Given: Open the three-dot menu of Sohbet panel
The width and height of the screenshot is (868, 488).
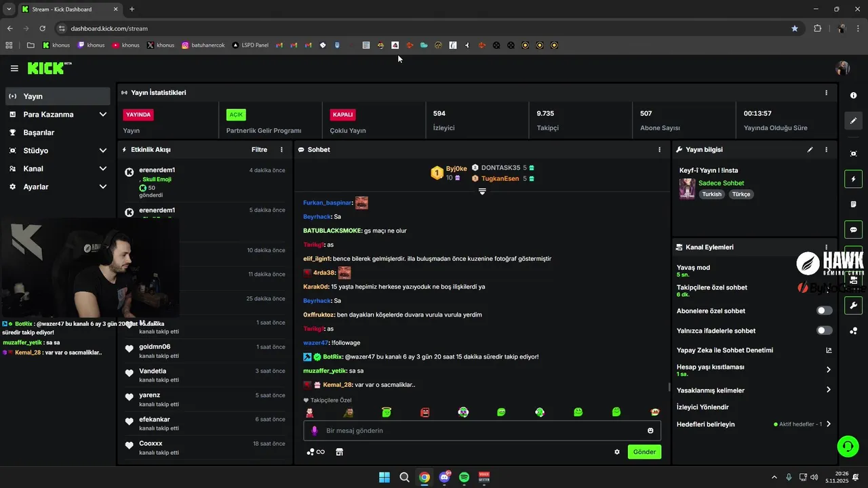Looking at the screenshot, I should 659,149.
